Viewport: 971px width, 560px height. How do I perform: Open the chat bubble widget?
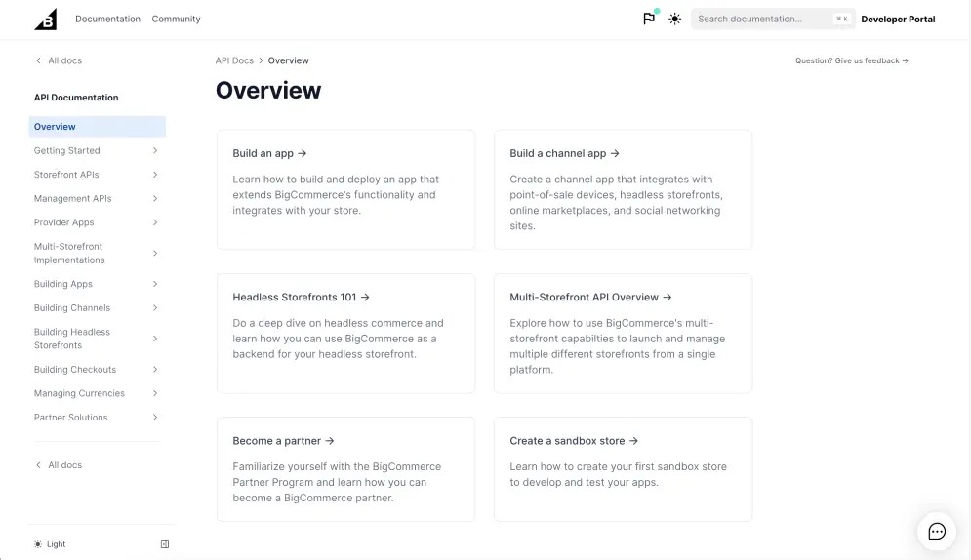tap(936, 531)
